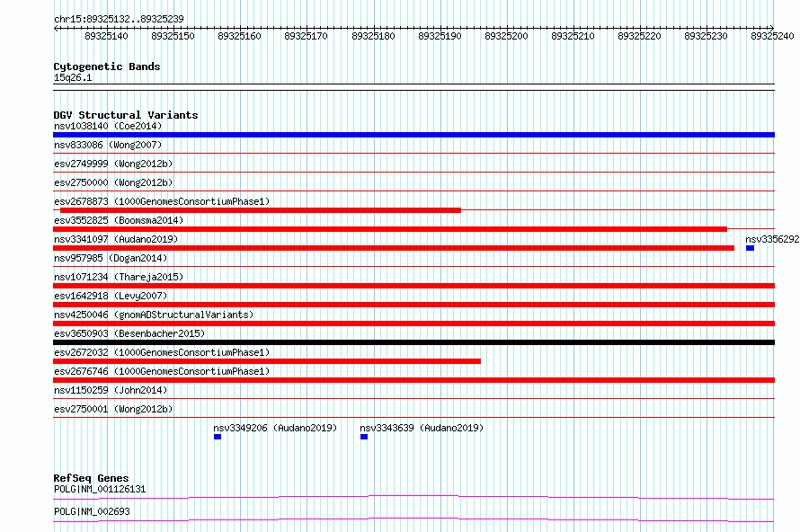The width and height of the screenshot is (800, 532).
Task: Open POLG|NM_002693 RefSeq gene
Action: tap(92, 511)
